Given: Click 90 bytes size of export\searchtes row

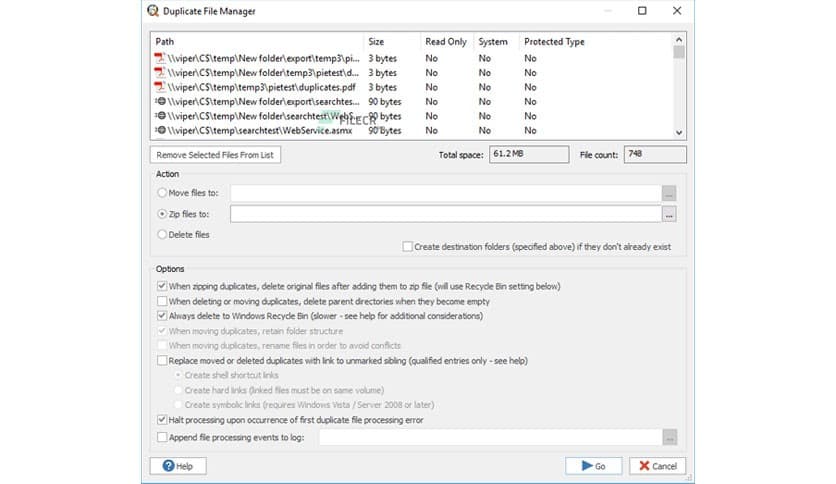Looking at the screenshot, I should (x=384, y=101).
